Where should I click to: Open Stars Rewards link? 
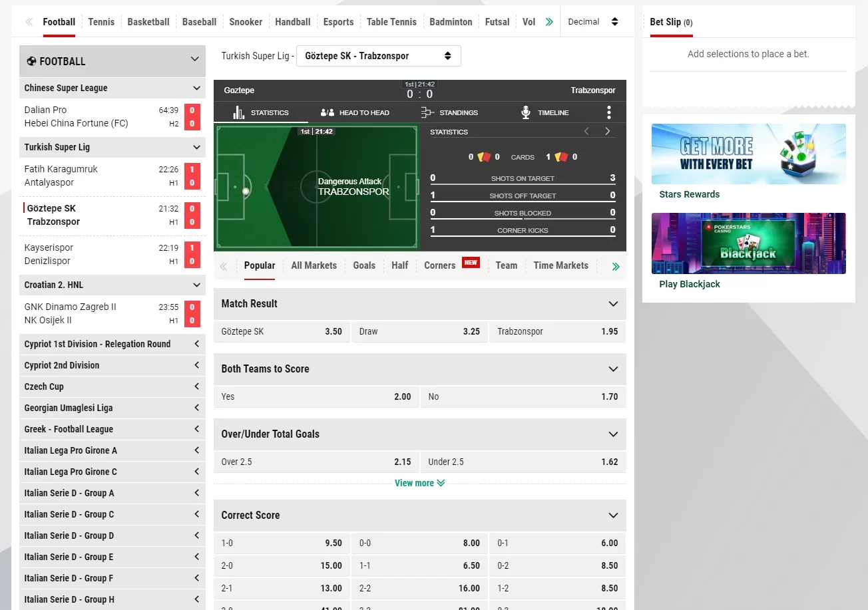[x=690, y=194]
